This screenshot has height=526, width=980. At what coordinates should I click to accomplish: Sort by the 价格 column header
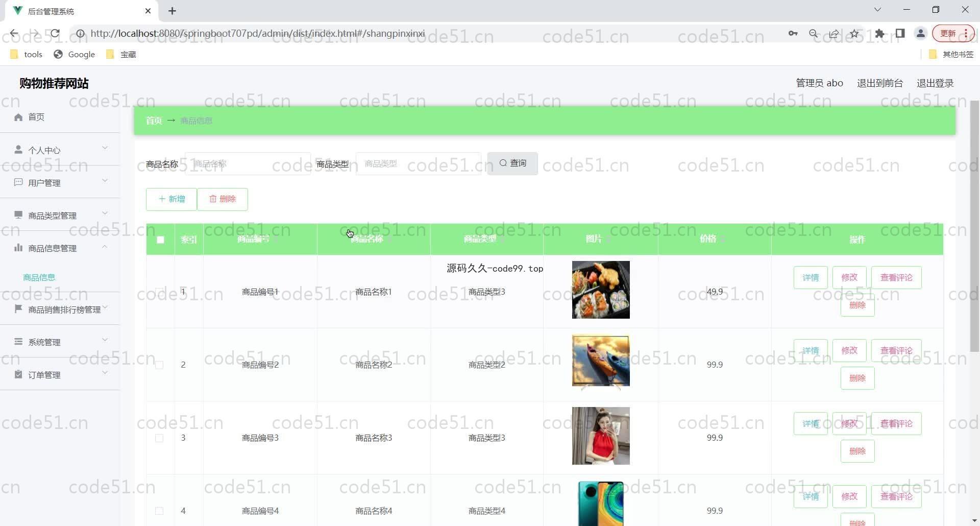pyautogui.click(x=715, y=239)
